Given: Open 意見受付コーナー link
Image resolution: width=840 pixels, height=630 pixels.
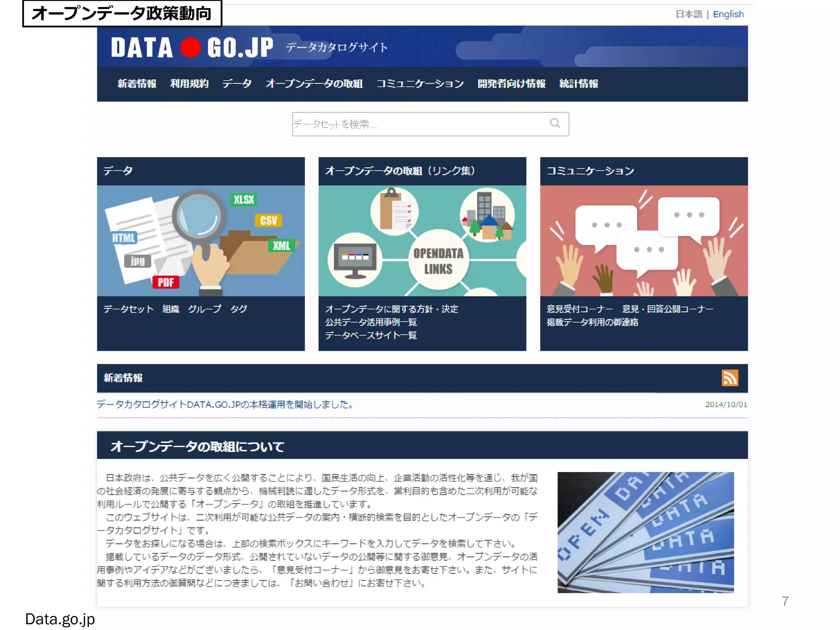Looking at the screenshot, I should [x=580, y=309].
